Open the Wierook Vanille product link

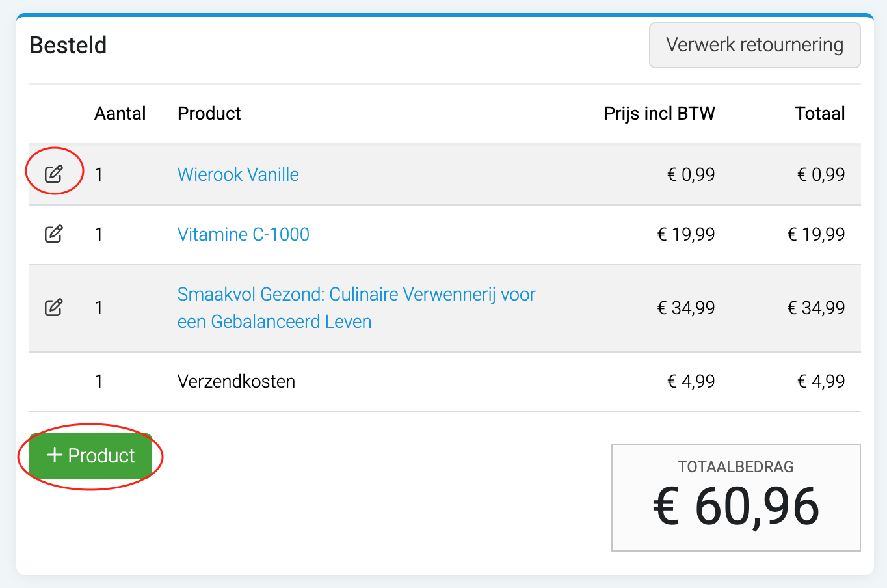pyautogui.click(x=238, y=174)
